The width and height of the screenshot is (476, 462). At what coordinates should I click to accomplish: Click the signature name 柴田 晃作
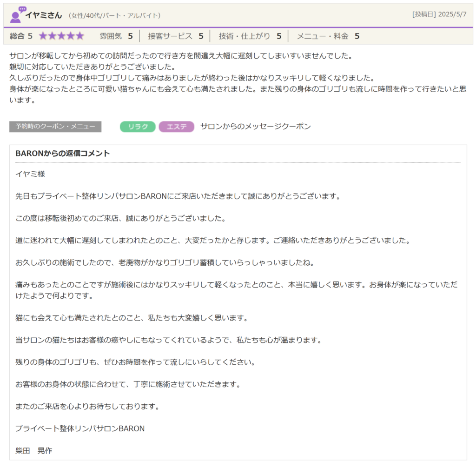(33, 450)
